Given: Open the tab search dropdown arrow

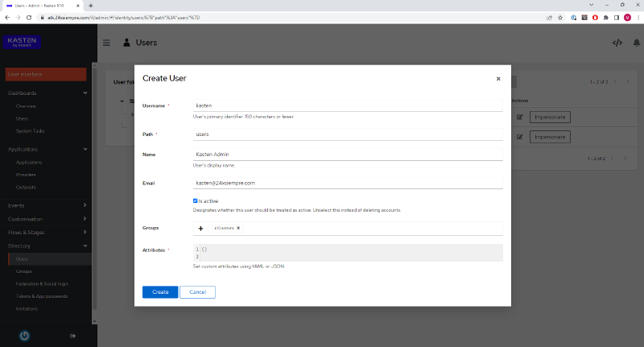Looking at the screenshot, I should point(592,5).
